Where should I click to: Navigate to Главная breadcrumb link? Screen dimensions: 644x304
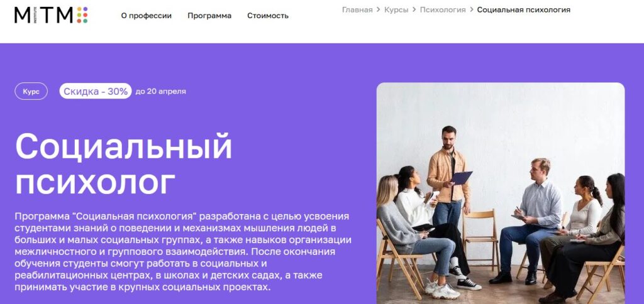(x=357, y=10)
